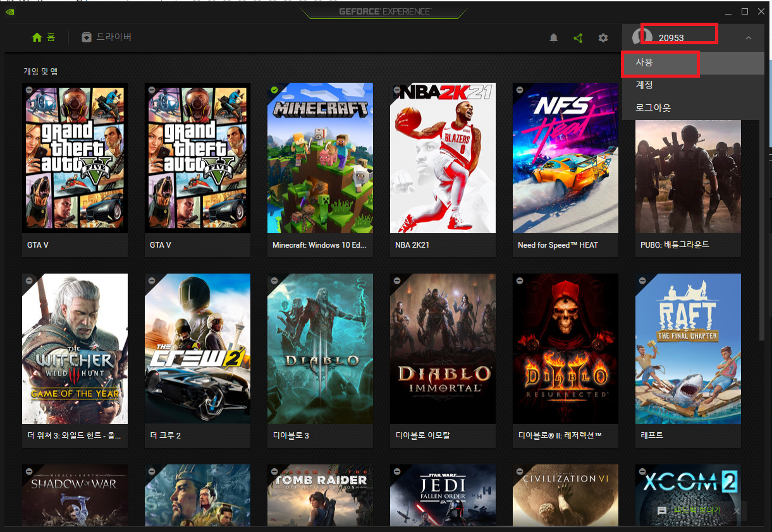Click the NVIDIA logo icon in title bar
Screen dimensions: 772x532
point(11,11)
